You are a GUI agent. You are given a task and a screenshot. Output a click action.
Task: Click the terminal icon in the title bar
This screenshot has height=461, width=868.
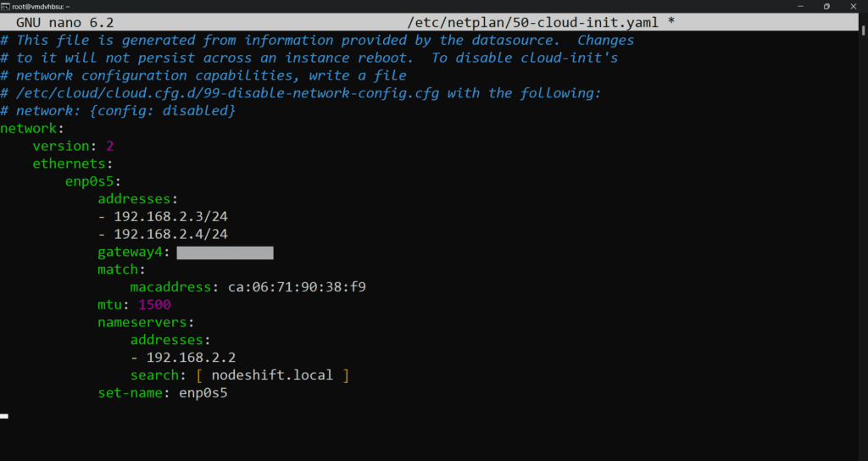[5, 6]
